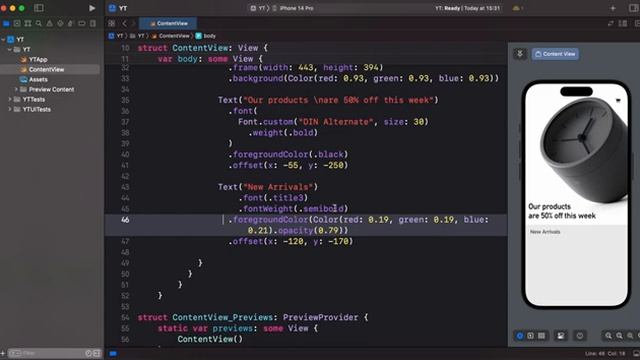This screenshot has width=640, height=360.
Task: Click line number 54 in gutter
Action: coord(125,318)
